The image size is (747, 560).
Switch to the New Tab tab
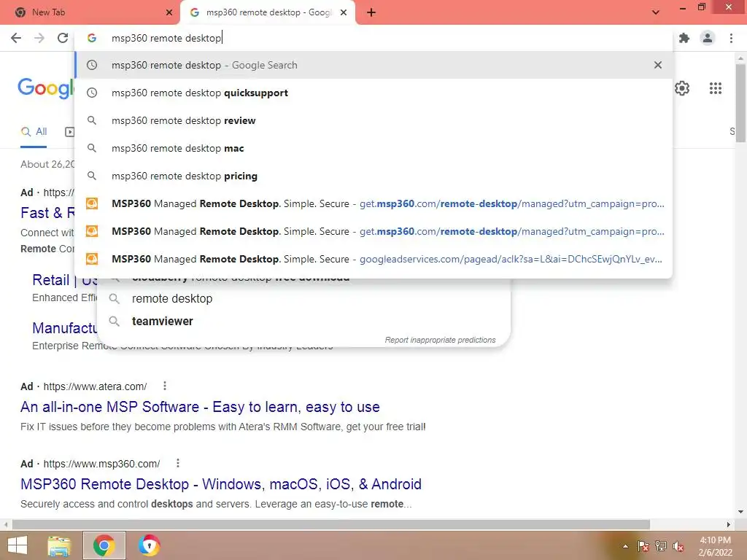click(90, 12)
